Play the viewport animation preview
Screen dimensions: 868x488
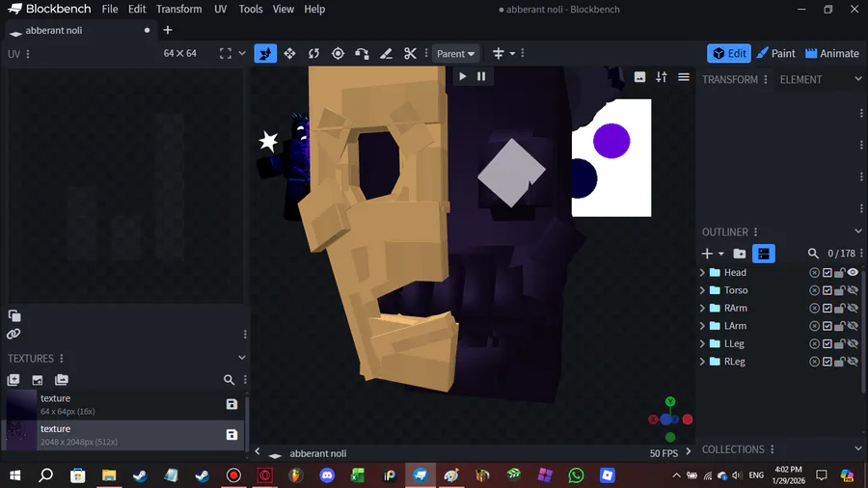tap(463, 76)
